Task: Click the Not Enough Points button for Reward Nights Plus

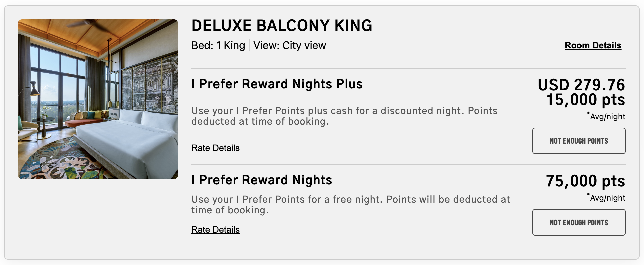Action: pyautogui.click(x=579, y=140)
